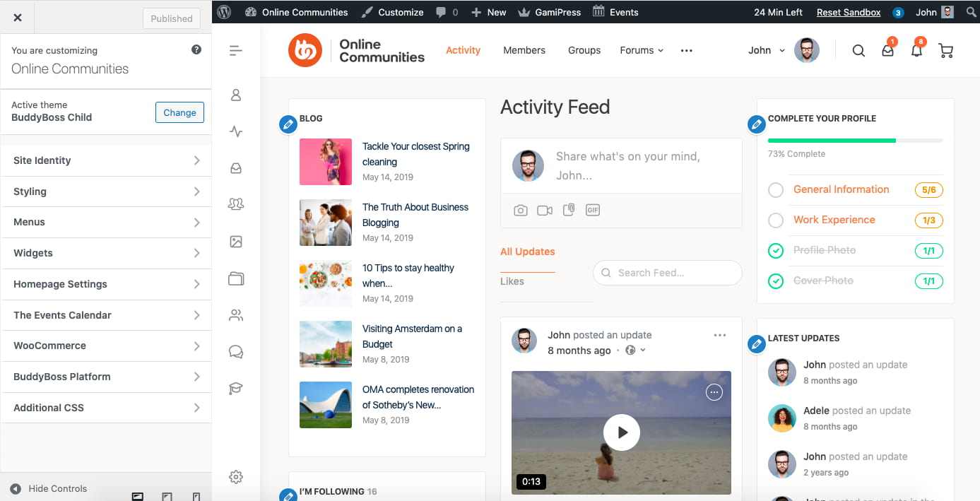The height and width of the screenshot is (501, 980).
Task: Click the Reset Sandbox link
Action: click(849, 12)
